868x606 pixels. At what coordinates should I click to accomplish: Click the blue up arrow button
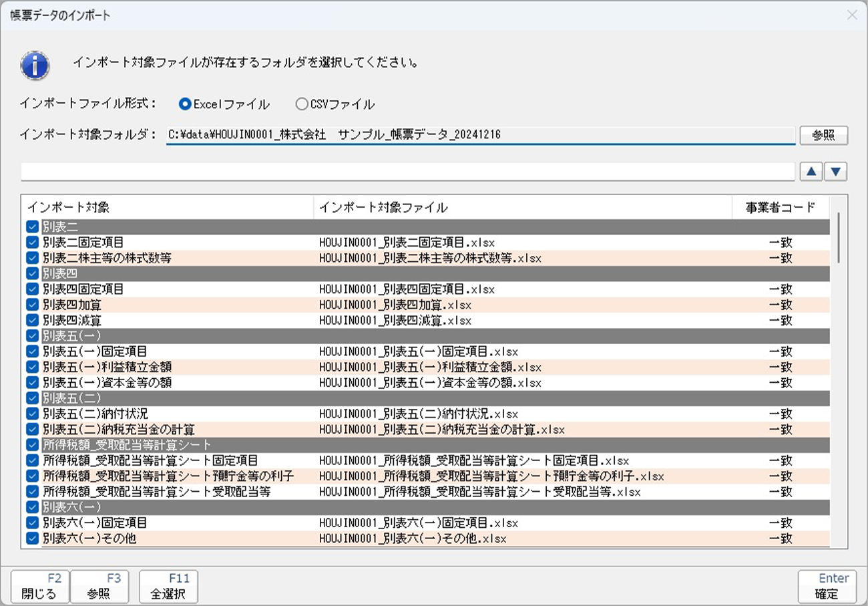click(x=811, y=172)
